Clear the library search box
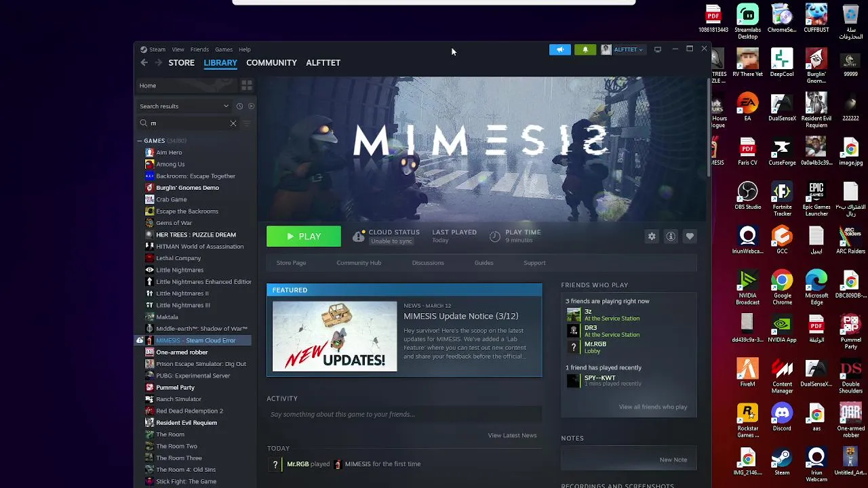868x488 pixels. pyautogui.click(x=233, y=123)
